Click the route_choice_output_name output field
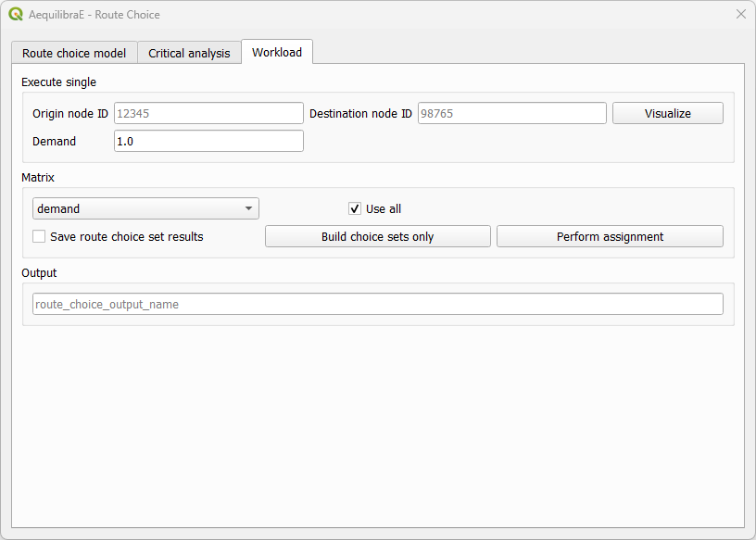 click(377, 304)
